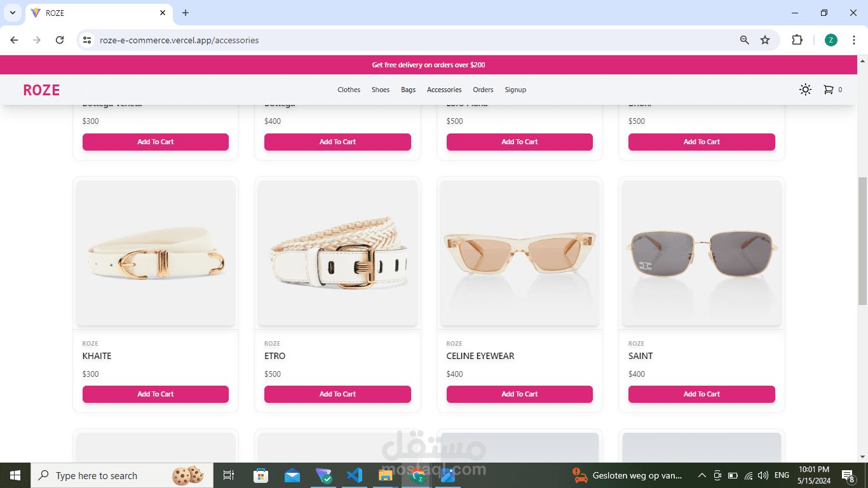The image size is (868, 488).
Task: Open the Chrome extensions puzzle icon
Action: click(x=797, y=40)
